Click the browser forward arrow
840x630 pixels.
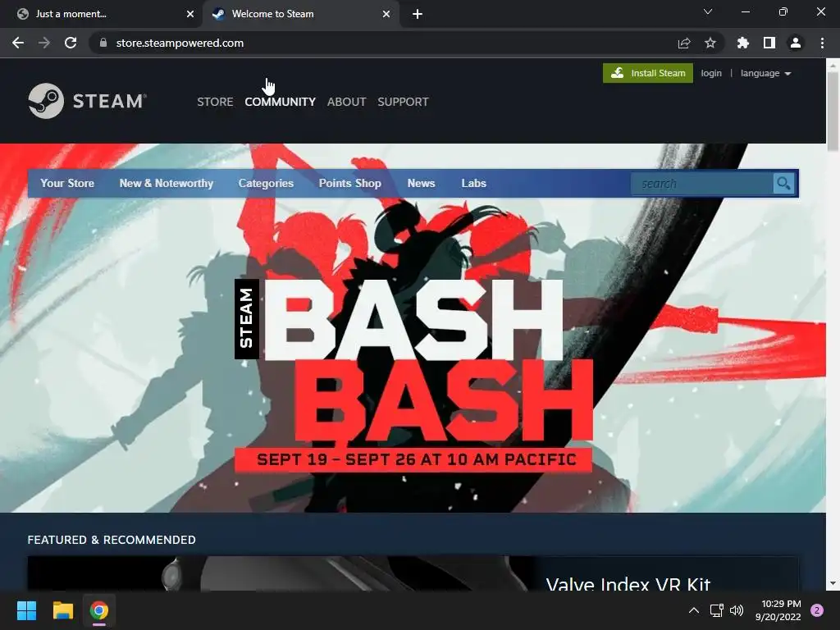(x=44, y=43)
